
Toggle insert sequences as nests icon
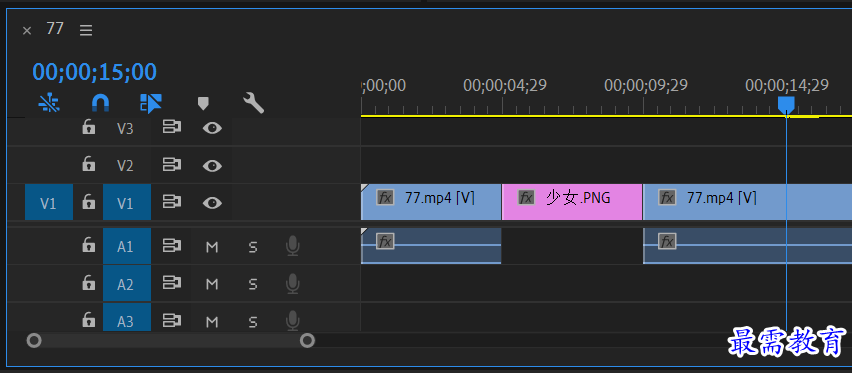click(x=49, y=103)
